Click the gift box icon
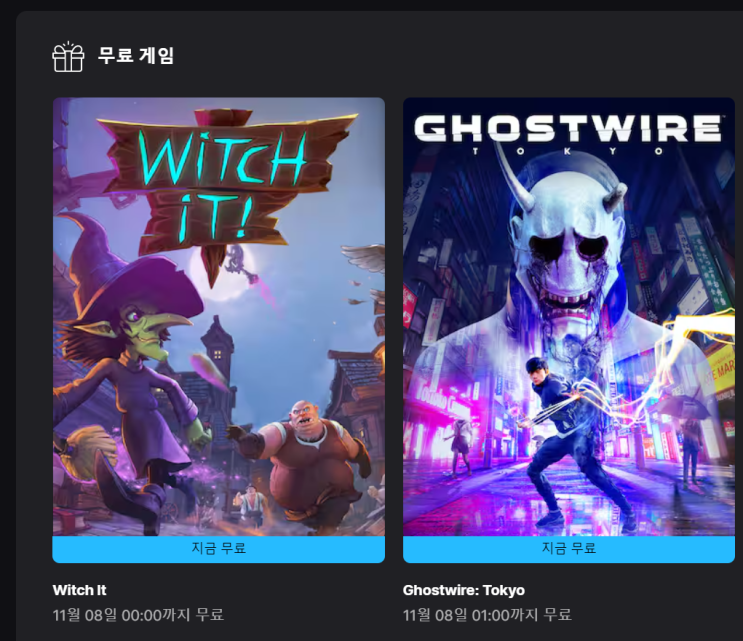743x641 pixels. [68, 57]
